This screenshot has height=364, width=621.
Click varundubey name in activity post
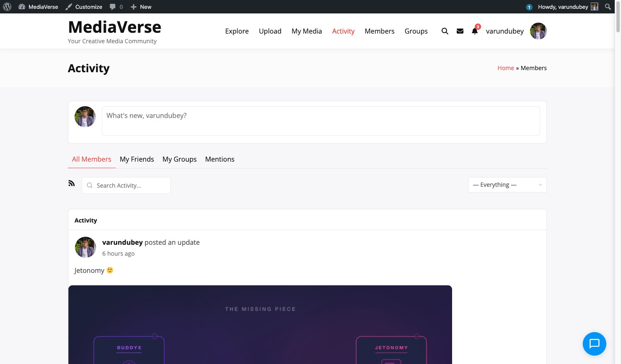122,242
